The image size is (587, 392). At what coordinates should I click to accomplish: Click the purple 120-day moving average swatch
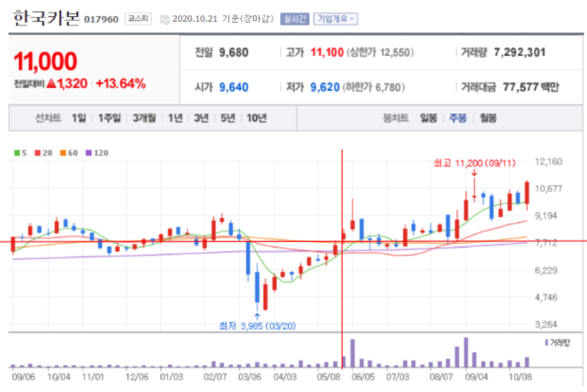point(89,153)
